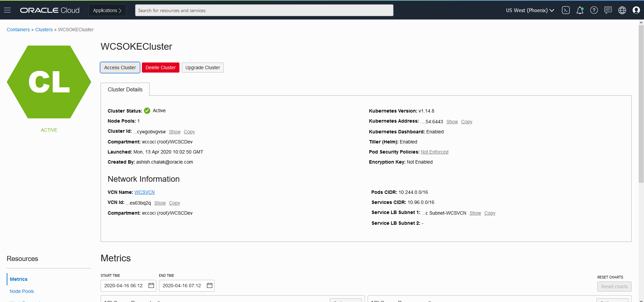Show the full VCN Id
This screenshot has height=302, width=644.
(x=160, y=203)
